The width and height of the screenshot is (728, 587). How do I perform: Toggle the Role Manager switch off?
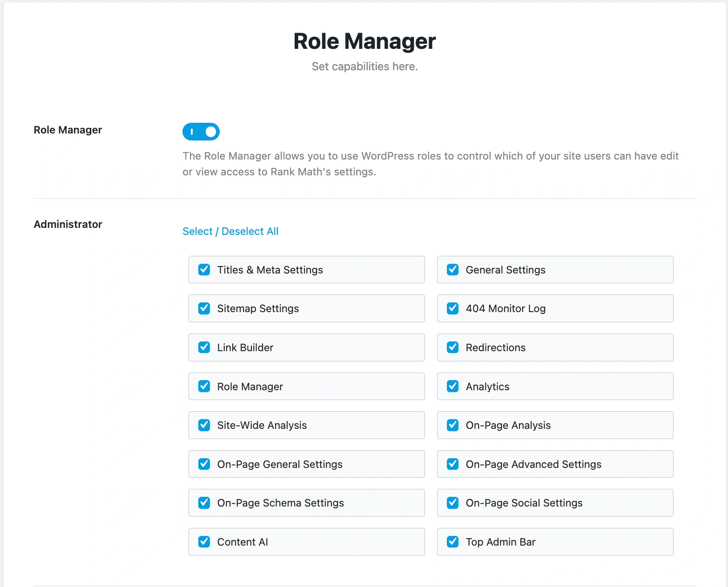[x=201, y=132]
